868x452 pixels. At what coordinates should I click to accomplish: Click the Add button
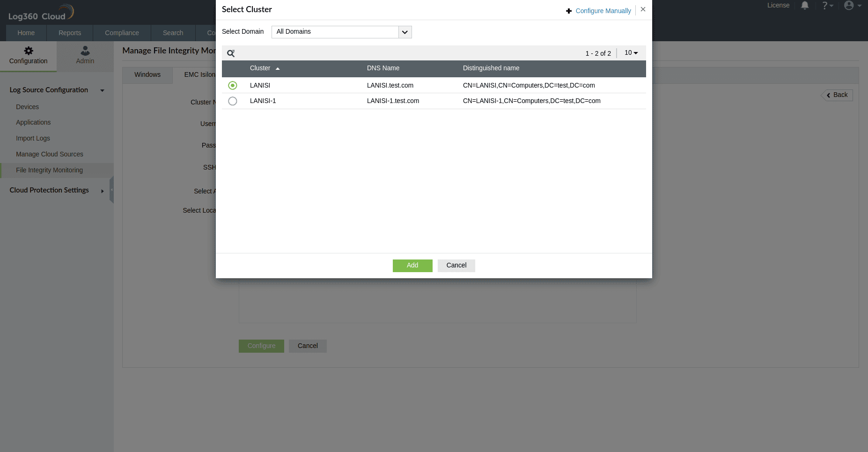coord(412,266)
